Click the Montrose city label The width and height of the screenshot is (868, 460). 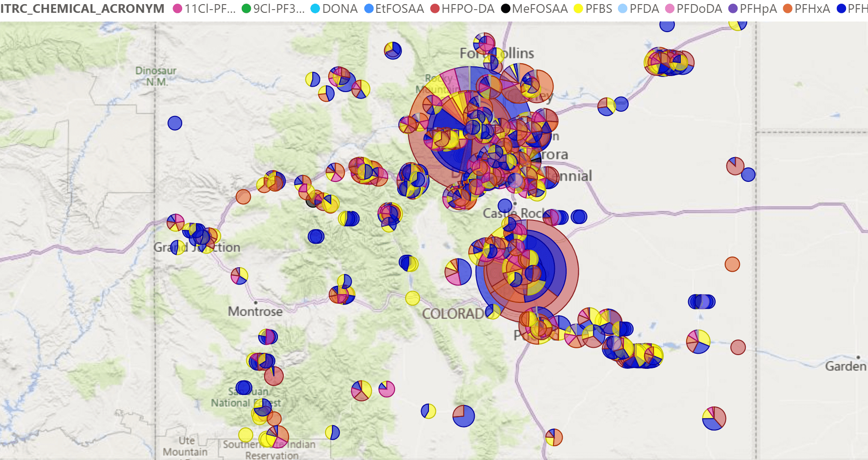coord(255,312)
